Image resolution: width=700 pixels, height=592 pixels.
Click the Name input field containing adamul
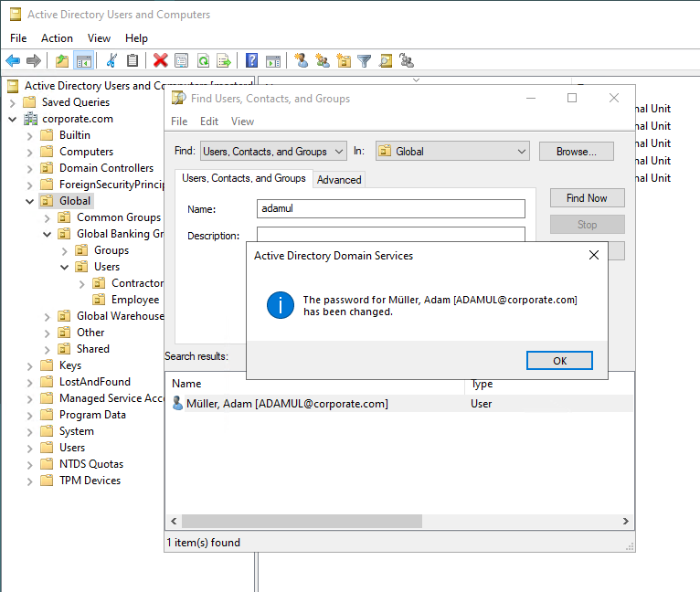point(390,208)
